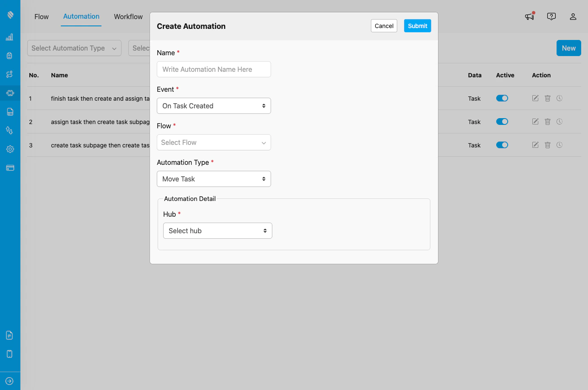The height and width of the screenshot is (390, 588).
Task: Click the announcements megaphone icon
Action: [529, 17]
